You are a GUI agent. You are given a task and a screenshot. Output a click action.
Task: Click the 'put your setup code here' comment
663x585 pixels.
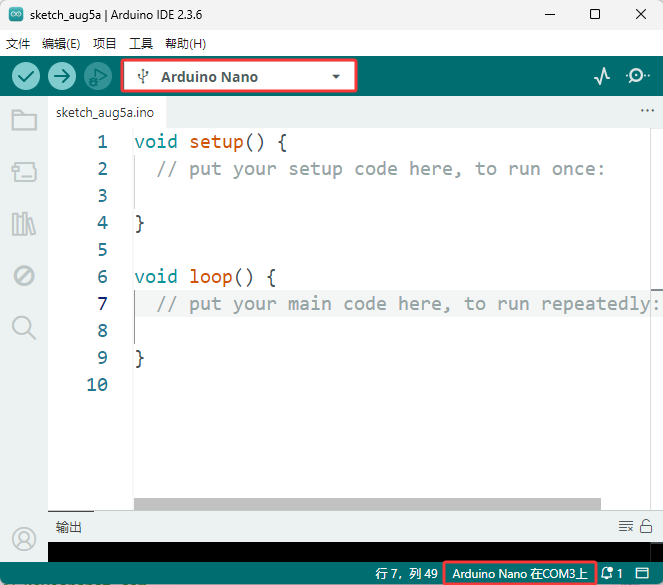click(381, 169)
